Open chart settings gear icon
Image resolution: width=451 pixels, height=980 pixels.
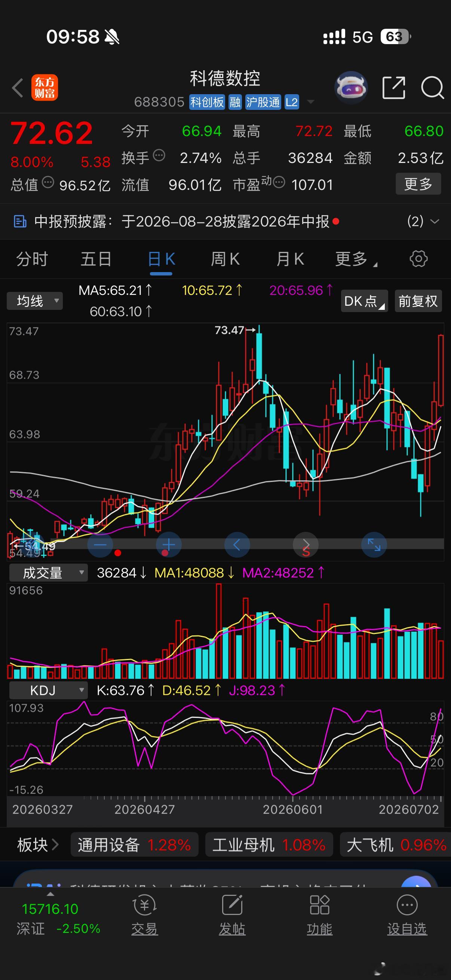tap(418, 259)
